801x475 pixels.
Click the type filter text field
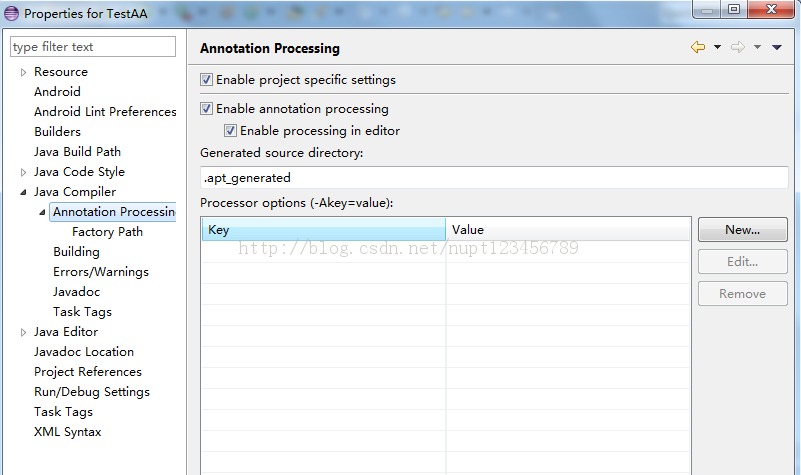click(93, 47)
